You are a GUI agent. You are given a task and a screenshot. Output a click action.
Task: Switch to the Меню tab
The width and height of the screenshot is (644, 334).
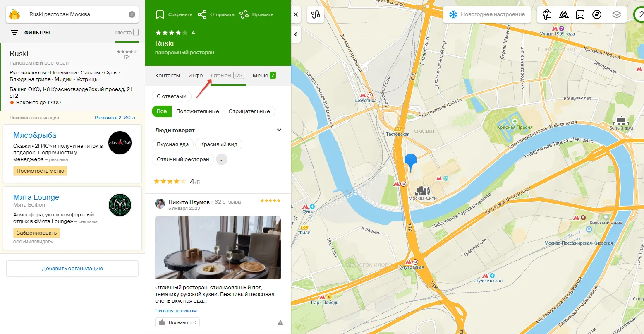[264, 75]
